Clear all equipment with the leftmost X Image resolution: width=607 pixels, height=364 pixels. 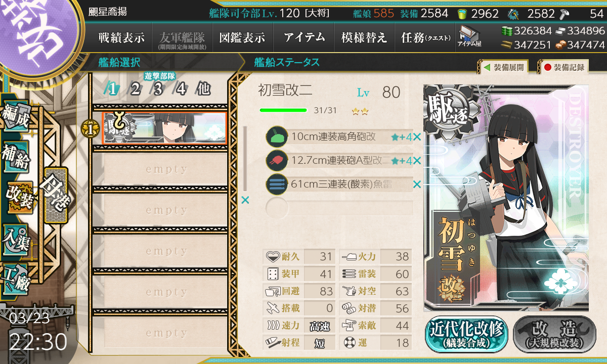pos(245,201)
